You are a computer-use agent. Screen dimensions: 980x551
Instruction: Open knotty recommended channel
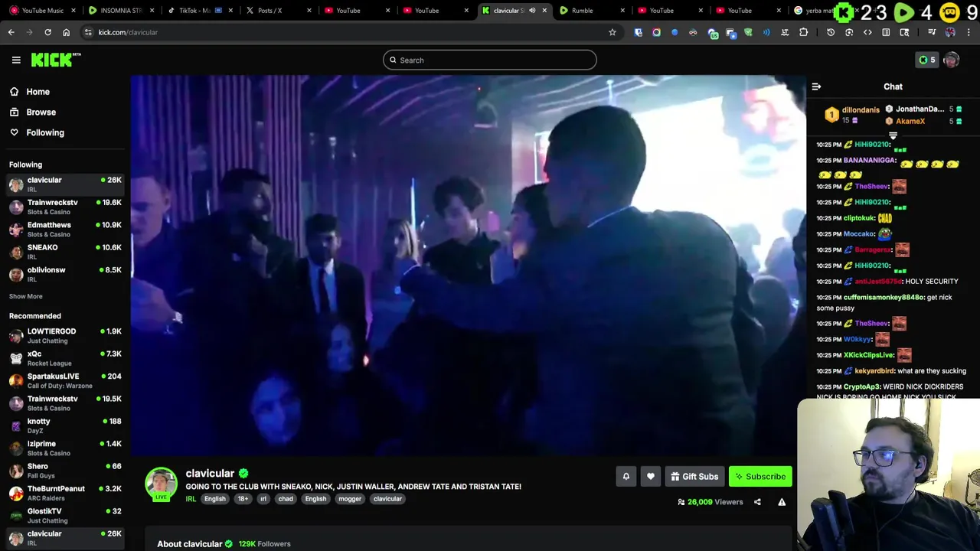pyautogui.click(x=65, y=425)
